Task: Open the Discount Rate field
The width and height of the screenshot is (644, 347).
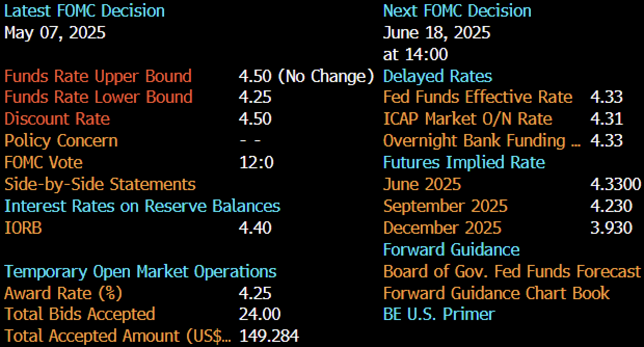Action: [57, 119]
